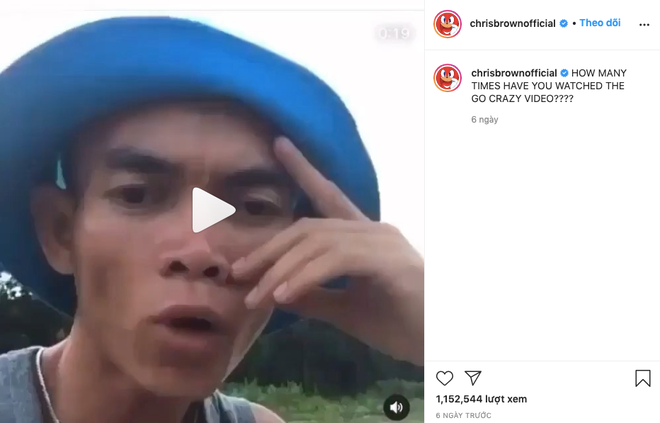Click the GO CRAZY VIDEO caption text
Image resolution: width=660 pixels, height=423 pixels.
tap(522, 98)
